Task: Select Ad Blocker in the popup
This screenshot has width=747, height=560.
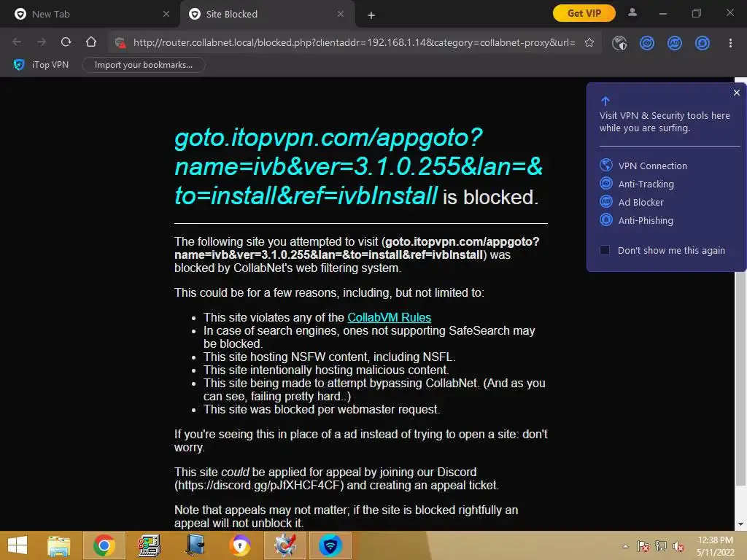Action: coord(632,202)
